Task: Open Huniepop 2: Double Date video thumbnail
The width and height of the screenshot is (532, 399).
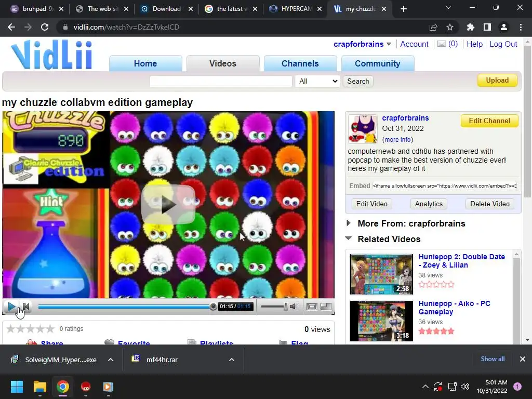Action: click(382, 274)
